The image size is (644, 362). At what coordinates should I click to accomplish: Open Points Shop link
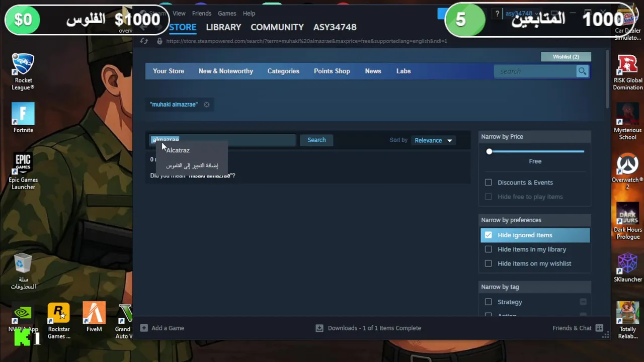332,71
